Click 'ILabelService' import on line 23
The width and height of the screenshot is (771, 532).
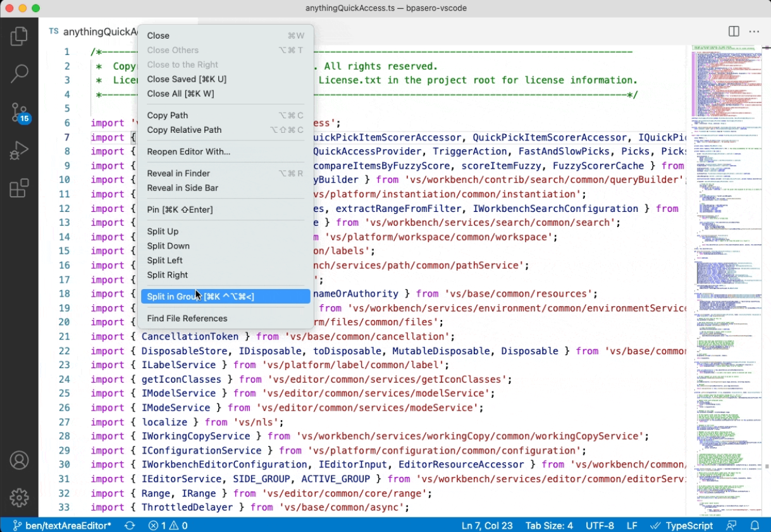pos(179,365)
